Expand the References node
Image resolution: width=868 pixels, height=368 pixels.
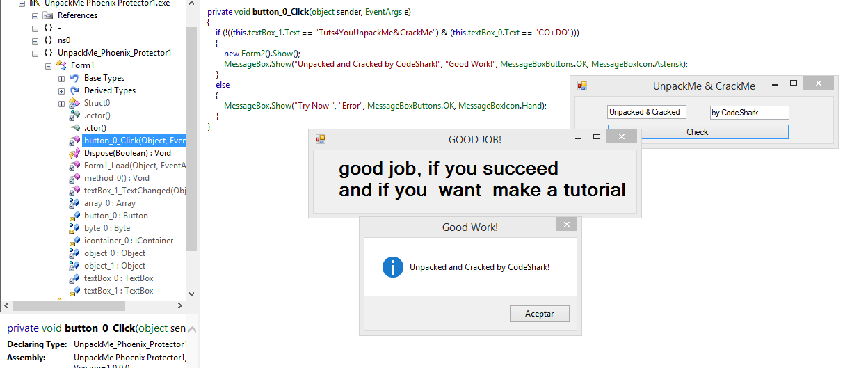click(35, 15)
